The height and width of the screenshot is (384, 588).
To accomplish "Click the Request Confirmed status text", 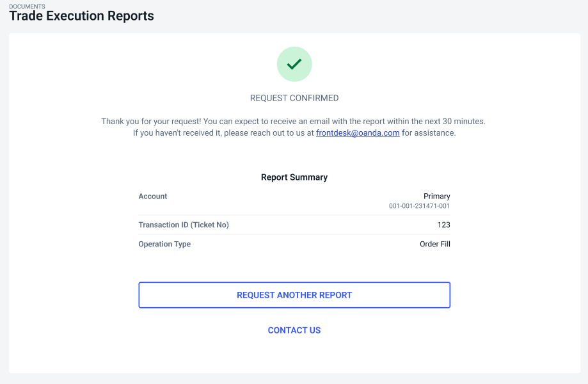I will tap(294, 99).
